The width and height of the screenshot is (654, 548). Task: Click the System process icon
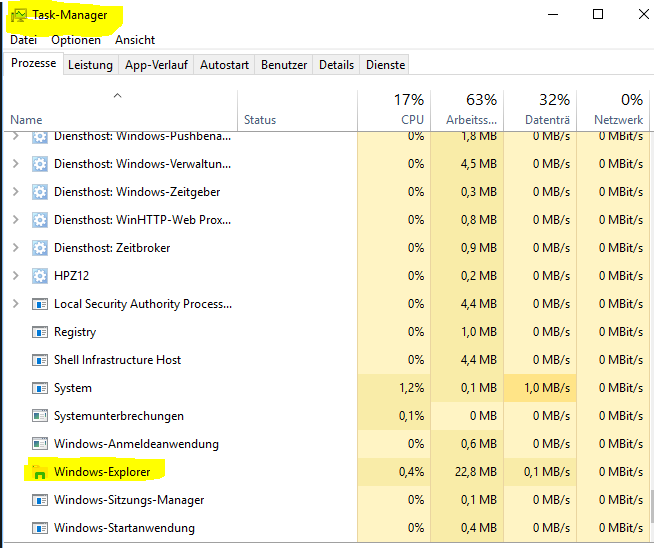[x=40, y=388]
